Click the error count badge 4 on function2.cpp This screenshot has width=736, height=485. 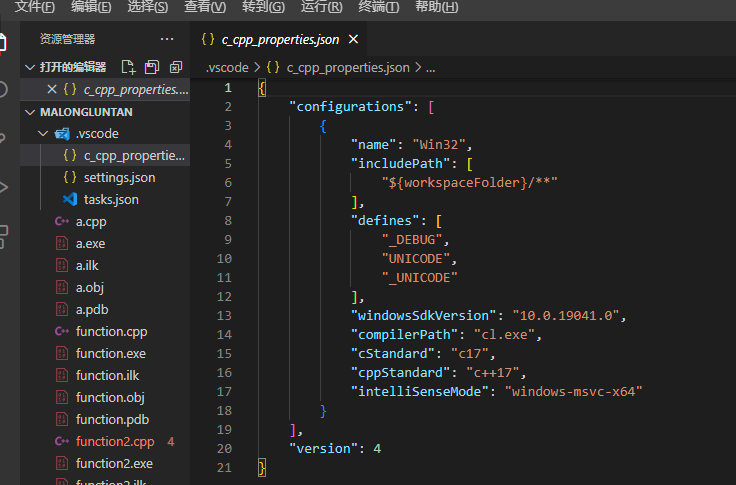coord(171,441)
